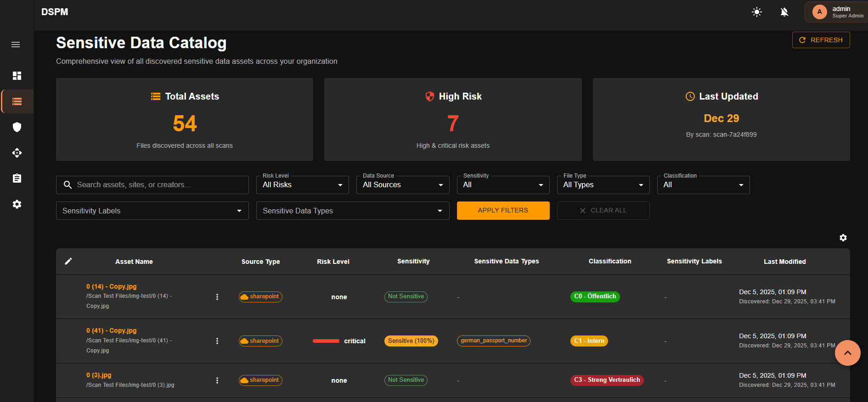Open table column settings gear icon
This screenshot has height=402, width=868.
pyautogui.click(x=843, y=238)
